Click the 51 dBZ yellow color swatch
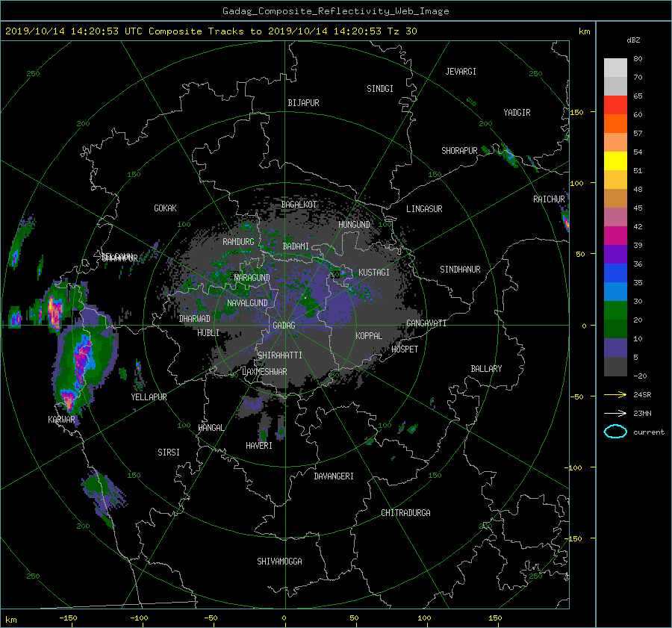Viewport: 672px width, 628px height. [x=615, y=161]
